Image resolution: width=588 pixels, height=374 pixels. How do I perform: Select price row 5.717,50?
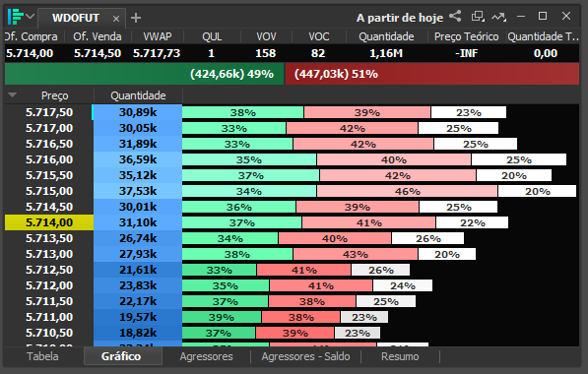pyautogui.click(x=49, y=112)
